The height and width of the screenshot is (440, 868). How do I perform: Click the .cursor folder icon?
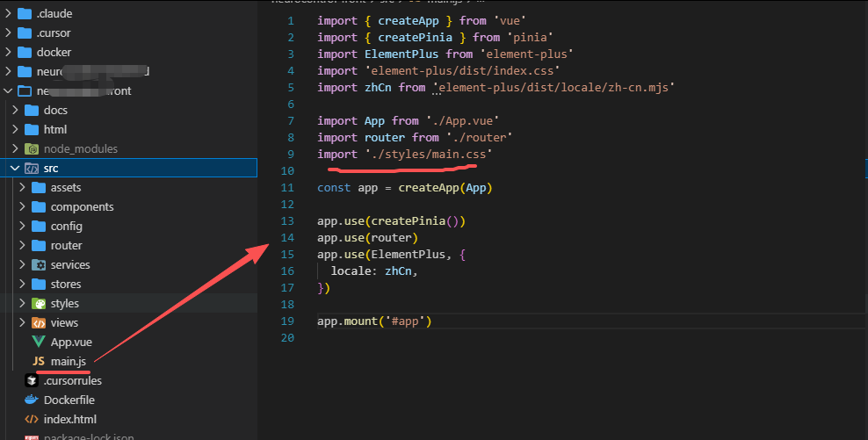(x=25, y=33)
